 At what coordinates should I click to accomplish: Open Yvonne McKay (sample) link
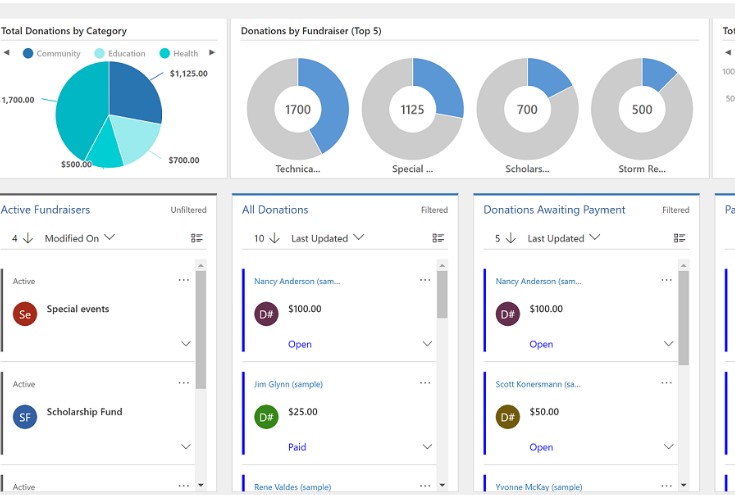539,487
